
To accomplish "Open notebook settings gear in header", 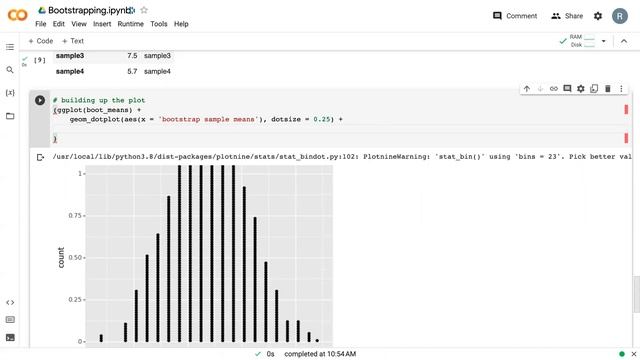I will click(598, 16).
